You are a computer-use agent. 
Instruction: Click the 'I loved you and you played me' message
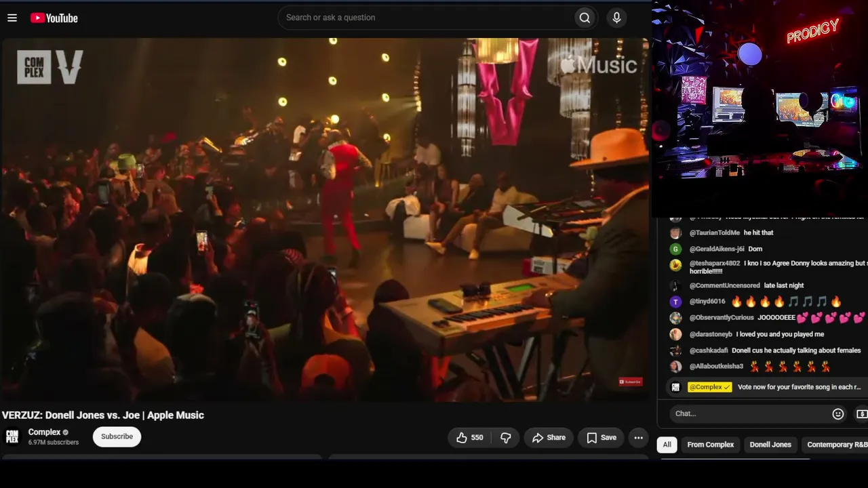tap(780, 334)
